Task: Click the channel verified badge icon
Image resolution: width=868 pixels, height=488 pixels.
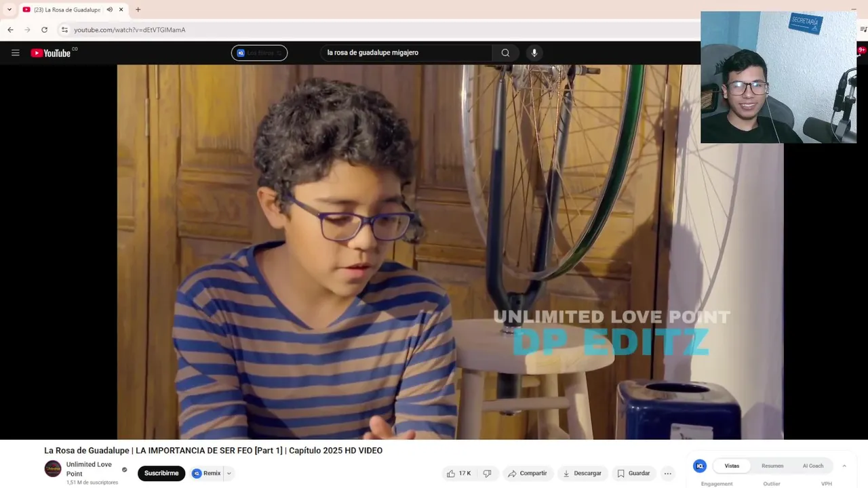Action: pyautogui.click(x=124, y=469)
